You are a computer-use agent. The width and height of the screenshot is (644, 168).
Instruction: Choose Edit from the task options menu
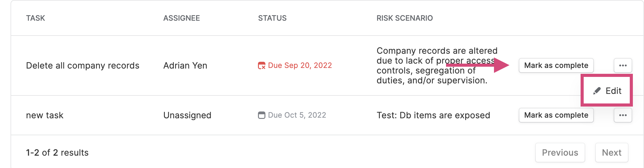pyautogui.click(x=607, y=91)
